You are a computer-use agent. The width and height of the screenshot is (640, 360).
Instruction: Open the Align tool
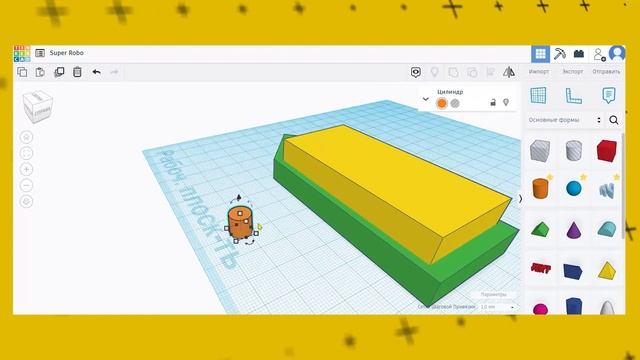[x=491, y=72]
